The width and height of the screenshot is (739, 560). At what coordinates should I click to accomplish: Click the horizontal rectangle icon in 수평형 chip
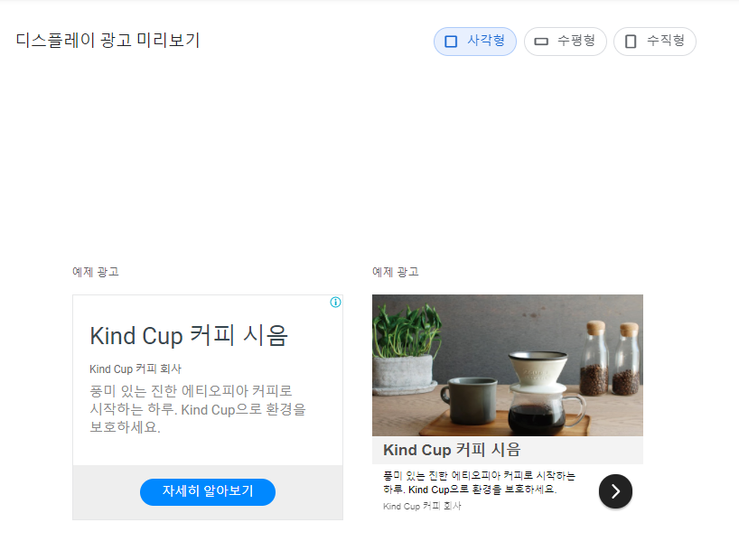coord(541,42)
